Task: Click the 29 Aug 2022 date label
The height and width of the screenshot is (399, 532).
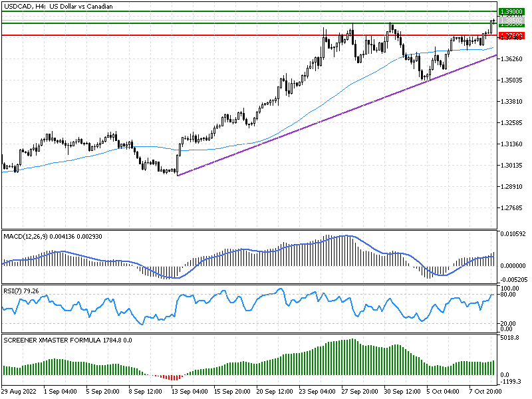Action: (17, 392)
